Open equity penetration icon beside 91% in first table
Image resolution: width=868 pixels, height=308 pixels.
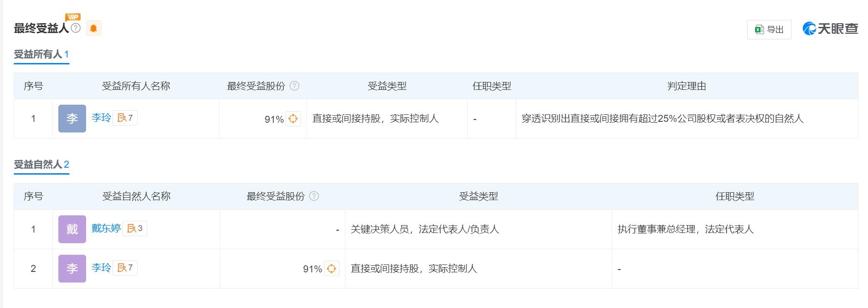(293, 119)
